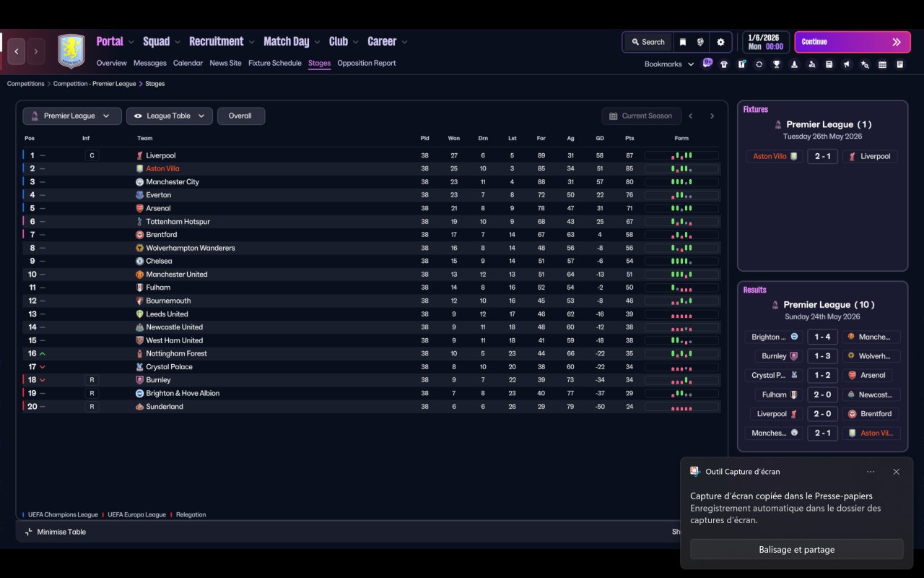Click the Aston Villa club crest
924x578 pixels.
click(71, 51)
